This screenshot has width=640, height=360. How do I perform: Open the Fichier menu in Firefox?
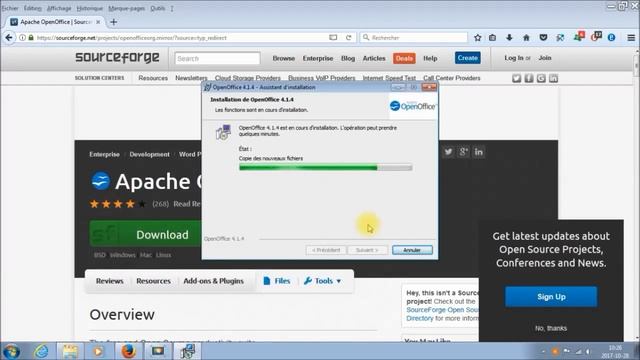tap(10, 8)
